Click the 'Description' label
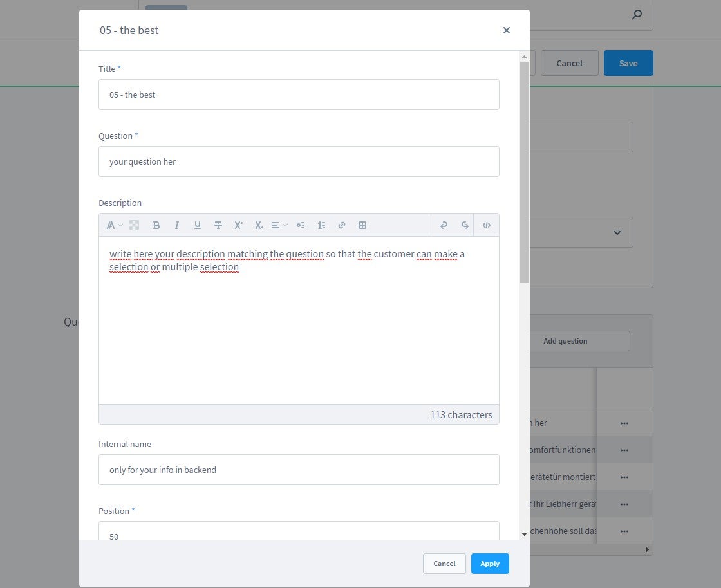This screenshot has width=721, height=588. [120, 203]
